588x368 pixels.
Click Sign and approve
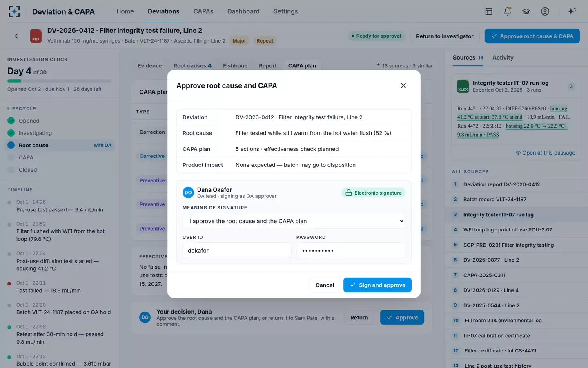(377, 285)
